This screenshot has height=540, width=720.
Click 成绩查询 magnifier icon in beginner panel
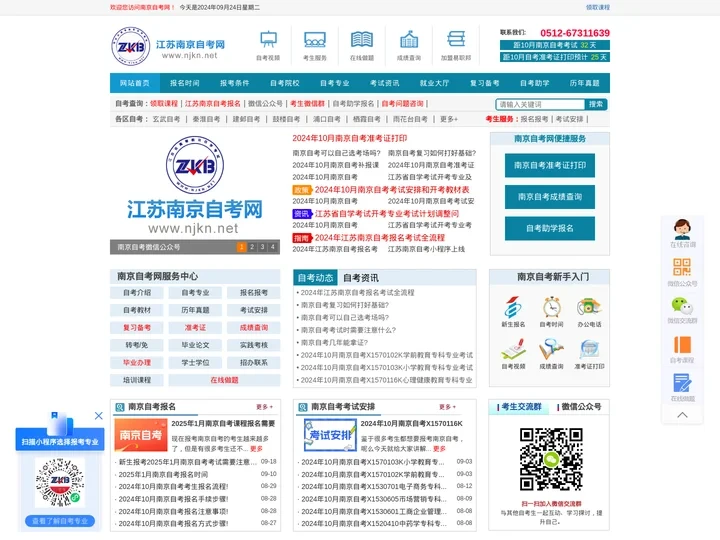(551, 354)
